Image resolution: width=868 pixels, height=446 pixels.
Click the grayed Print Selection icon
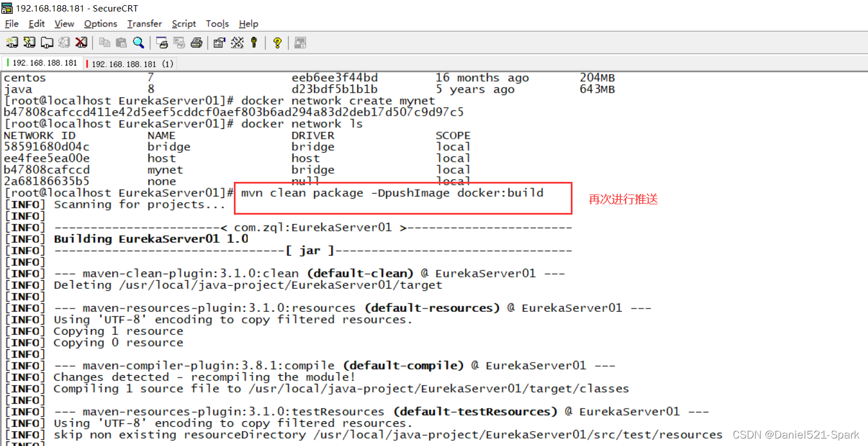179,42
